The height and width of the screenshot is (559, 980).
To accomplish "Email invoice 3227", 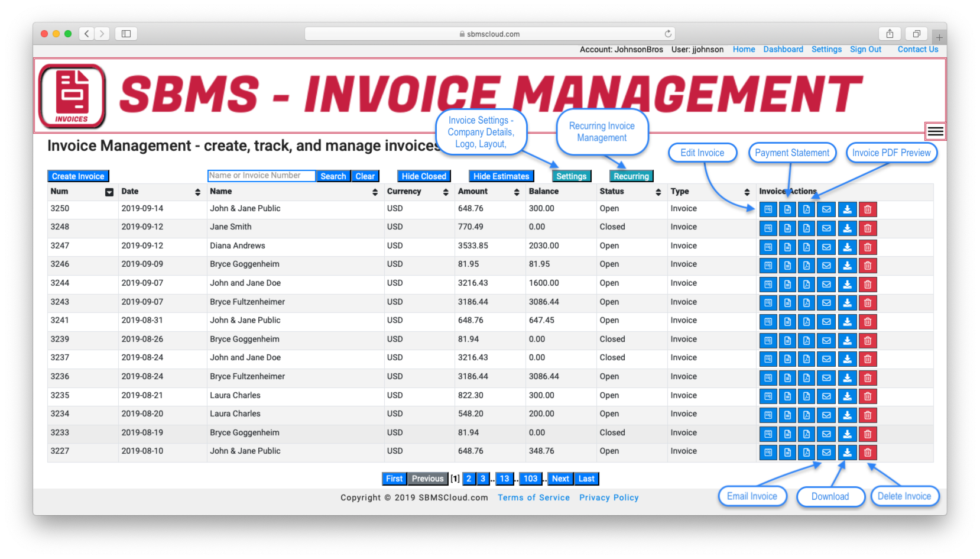I will (x=826, y=453).
